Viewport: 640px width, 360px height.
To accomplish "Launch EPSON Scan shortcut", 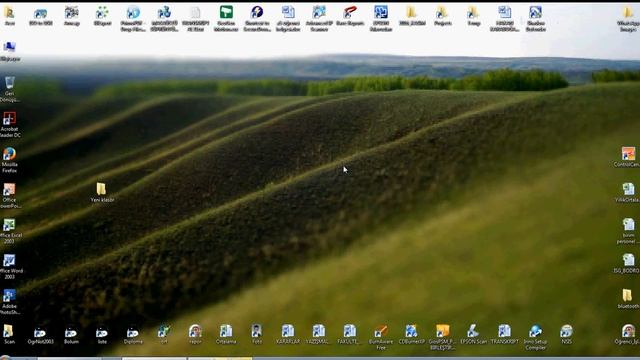I will coord(473,335).
